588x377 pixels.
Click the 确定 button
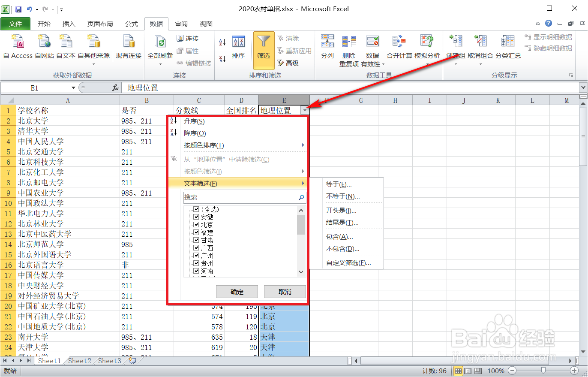point(237,292)
